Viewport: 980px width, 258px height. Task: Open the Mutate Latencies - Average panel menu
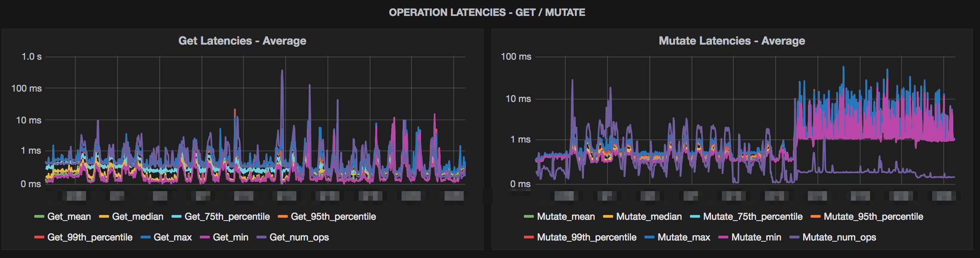(731, 41)
